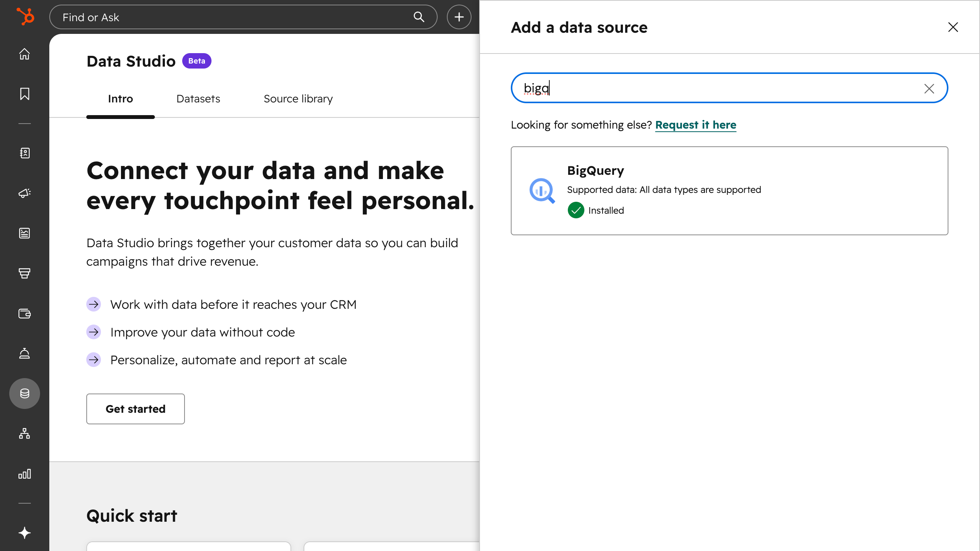Open the Automation hierarchy icon
The image size is (980, 551).
pos(25,434)
